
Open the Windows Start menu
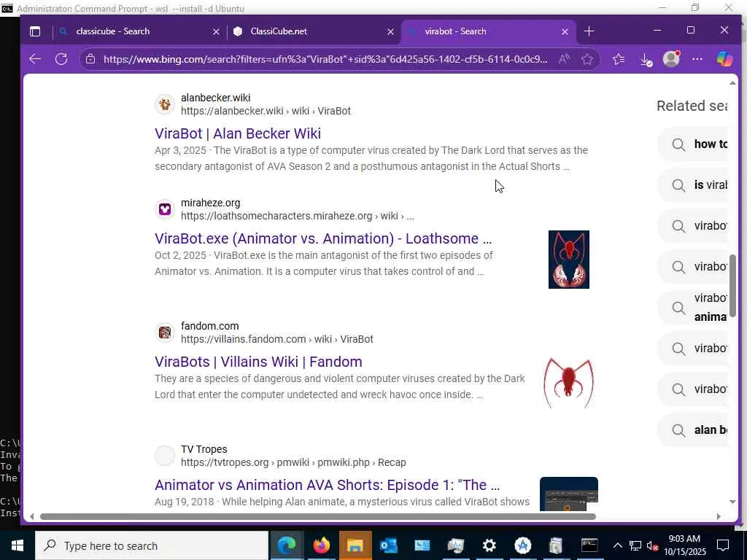tap(18, 545)
